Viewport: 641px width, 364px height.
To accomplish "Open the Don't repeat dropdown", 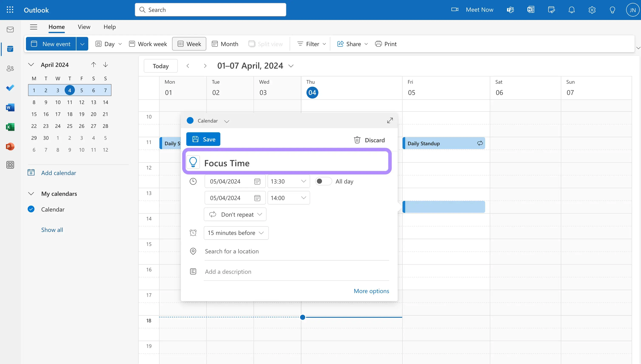I will click(x=235, y=214).
